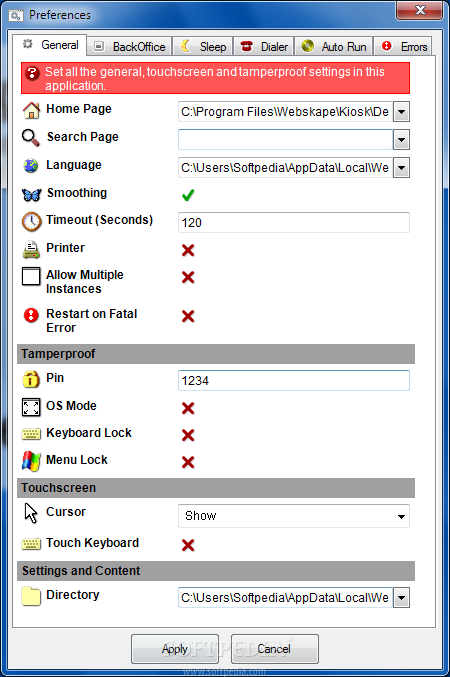450x677 pixels.
Task: Click the red help question mark icon
Action: coord(32,73)
